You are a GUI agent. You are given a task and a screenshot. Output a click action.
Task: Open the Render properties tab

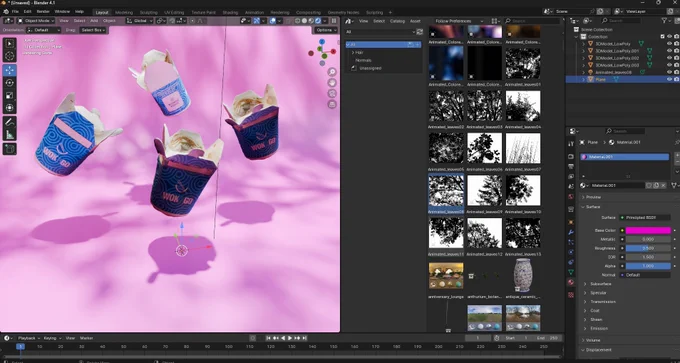click(571, 156)
